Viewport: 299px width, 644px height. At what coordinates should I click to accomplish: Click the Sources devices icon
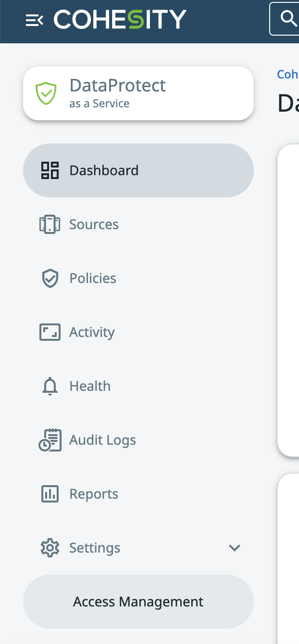click(50, 224)
